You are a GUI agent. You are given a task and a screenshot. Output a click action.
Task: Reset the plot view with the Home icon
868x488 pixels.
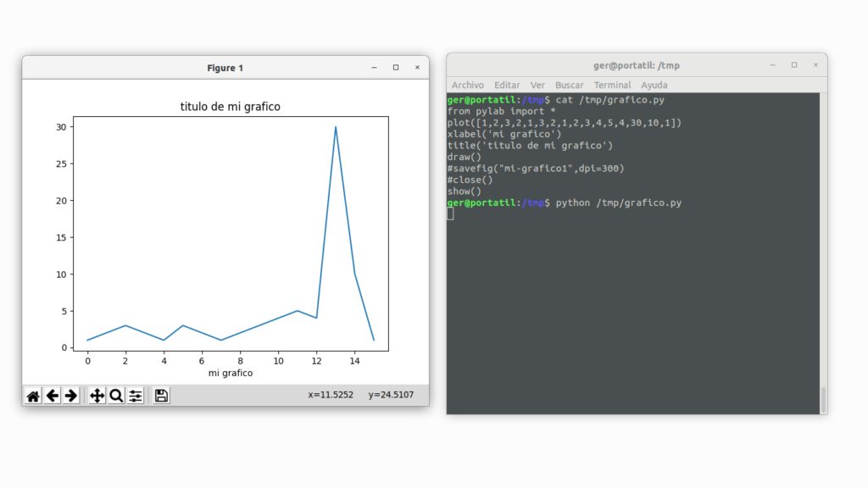[32, 395]
